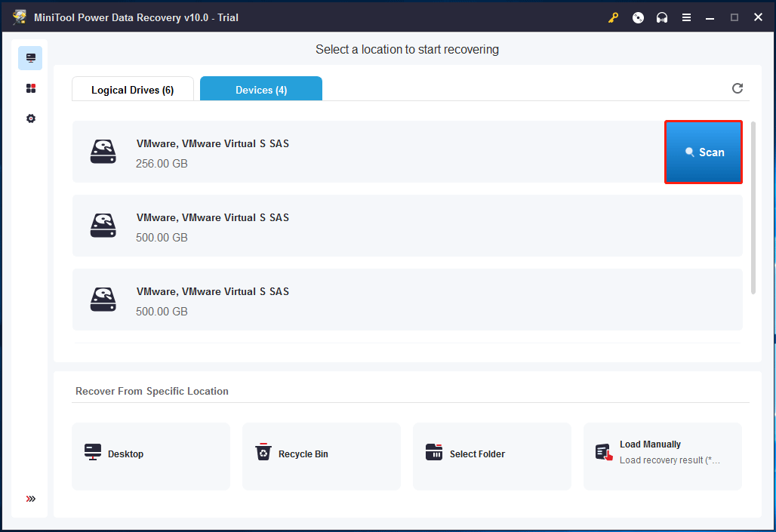
Task: Click the middle 500.00 GB device's disk icon
Action: coord(103,226)
